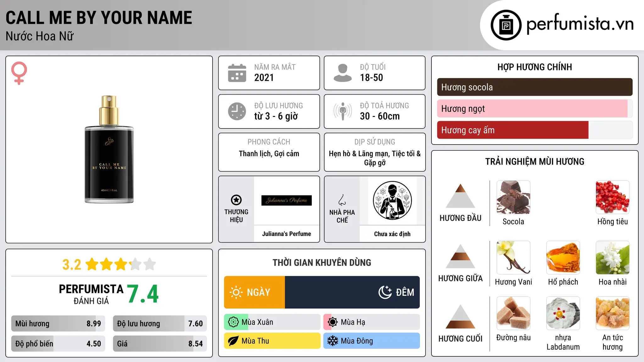Click the Hương cay ấm accord bar
Image resolution: width=644 pixels, height=362 pixels.
point(535,130)
